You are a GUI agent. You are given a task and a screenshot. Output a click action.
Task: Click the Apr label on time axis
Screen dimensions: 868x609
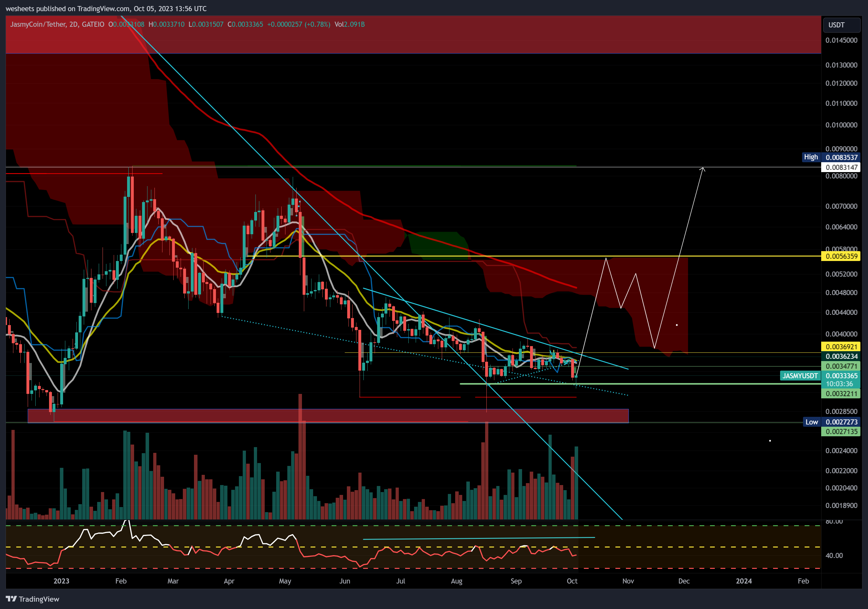tap(229, 581)
